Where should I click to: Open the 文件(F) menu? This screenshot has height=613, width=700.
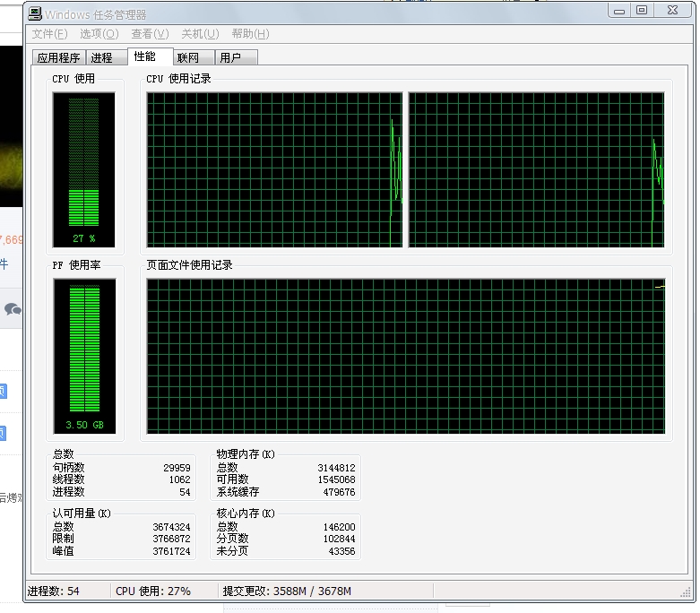pyautogui.click(x=49, y=34)
